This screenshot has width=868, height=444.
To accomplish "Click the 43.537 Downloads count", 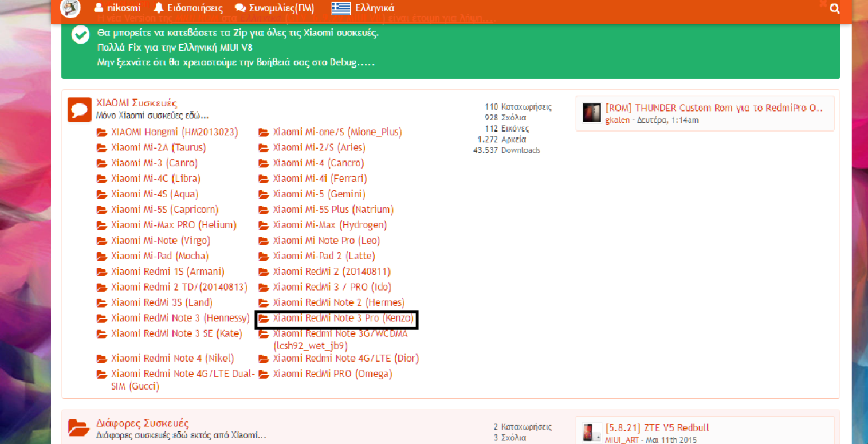I will (507, 150).
